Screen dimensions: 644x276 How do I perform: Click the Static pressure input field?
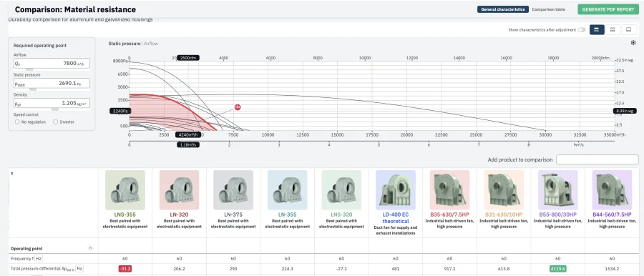pos(52,83)
